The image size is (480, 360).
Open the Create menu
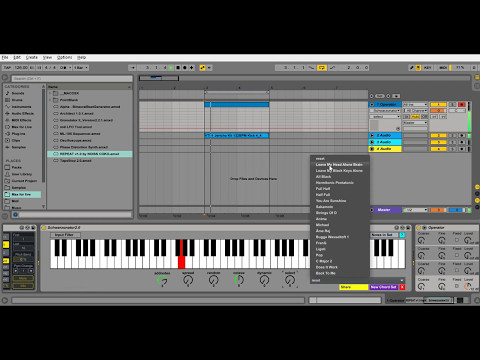click(32, 57)
